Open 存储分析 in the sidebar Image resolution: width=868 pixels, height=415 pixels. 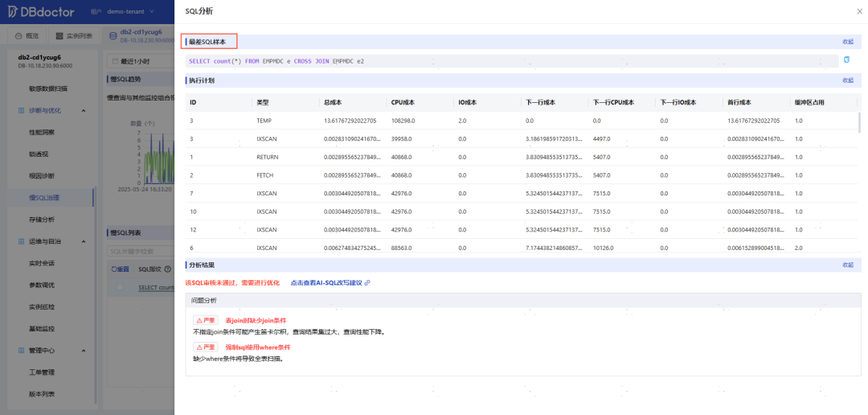(x=42, y=220)
